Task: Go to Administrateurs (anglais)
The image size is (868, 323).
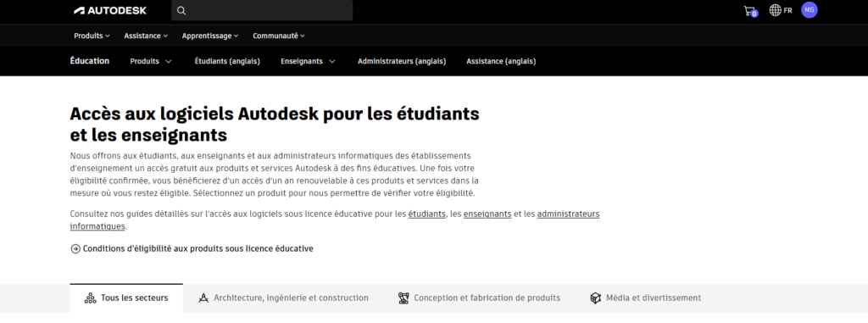Action: tap(402, 62)
